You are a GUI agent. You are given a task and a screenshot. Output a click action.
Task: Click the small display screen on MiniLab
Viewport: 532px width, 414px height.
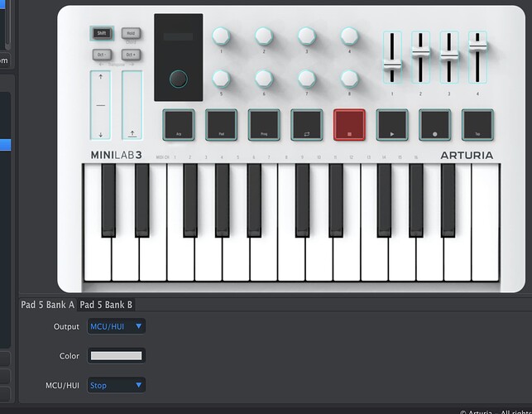pos(179,36)
